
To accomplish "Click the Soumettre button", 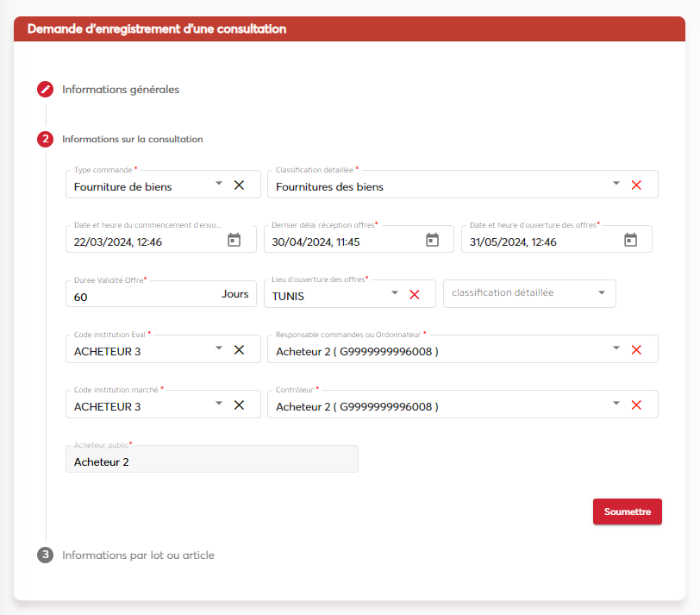I will click(x=627, y=511).
